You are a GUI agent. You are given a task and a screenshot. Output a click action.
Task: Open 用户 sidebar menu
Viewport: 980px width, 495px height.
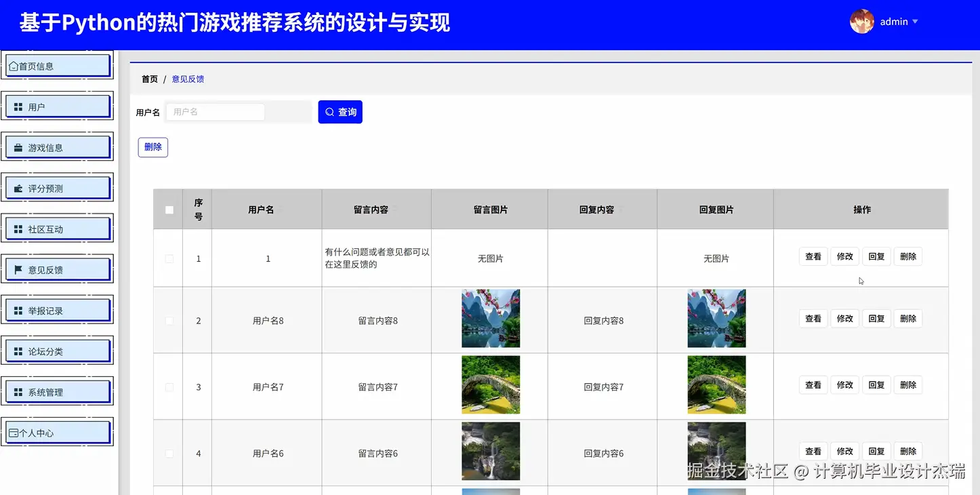pos(58,106)
